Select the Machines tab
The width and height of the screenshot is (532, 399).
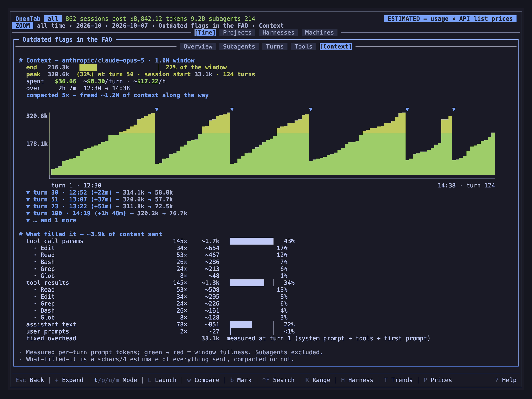coord(319,33)
